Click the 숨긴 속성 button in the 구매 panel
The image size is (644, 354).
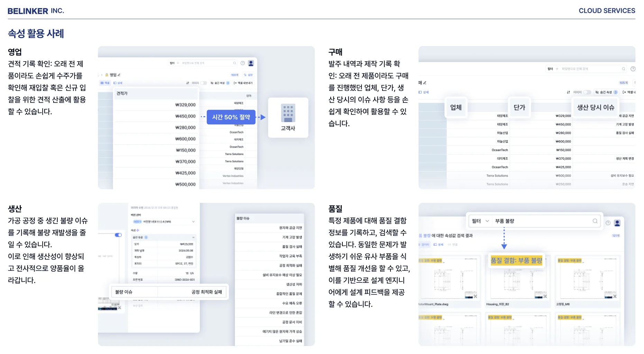(x=606, y=92)
